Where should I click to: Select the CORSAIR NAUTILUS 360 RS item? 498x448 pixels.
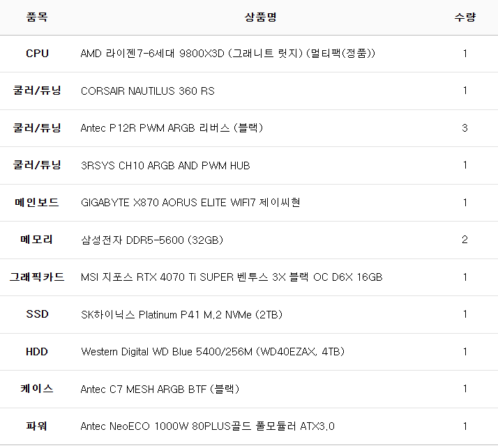(148, 91)
